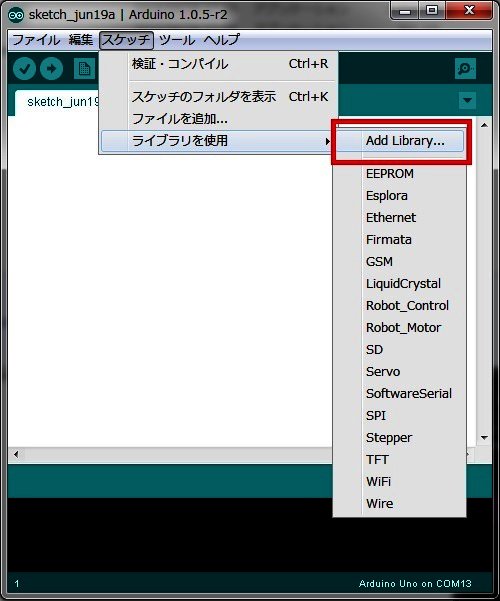Open the ツール menu
Screen dimensions: 500x601
tap(177, 40)
